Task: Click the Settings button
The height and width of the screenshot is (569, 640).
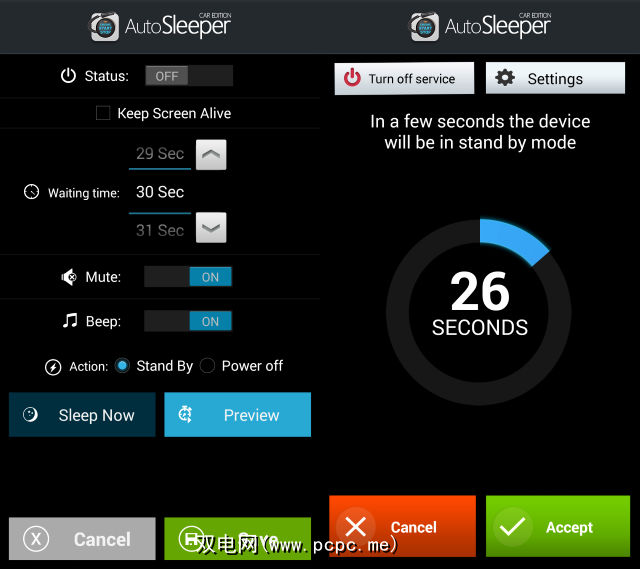Action: click(x=555, y=78)
